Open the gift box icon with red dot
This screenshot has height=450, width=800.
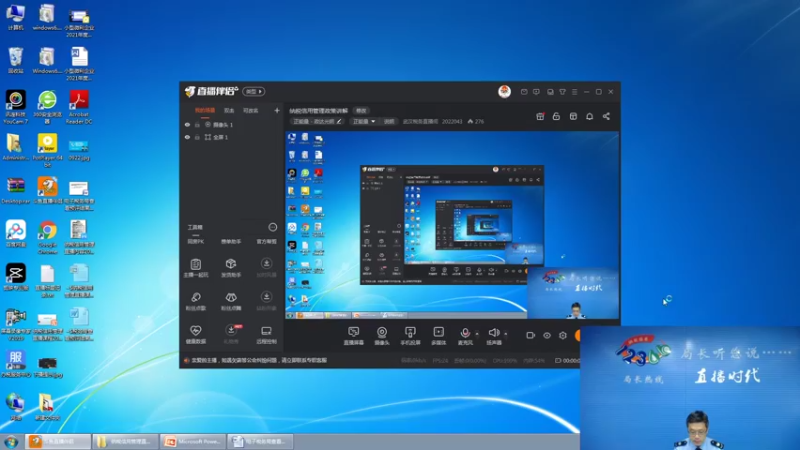click(540, 116)
